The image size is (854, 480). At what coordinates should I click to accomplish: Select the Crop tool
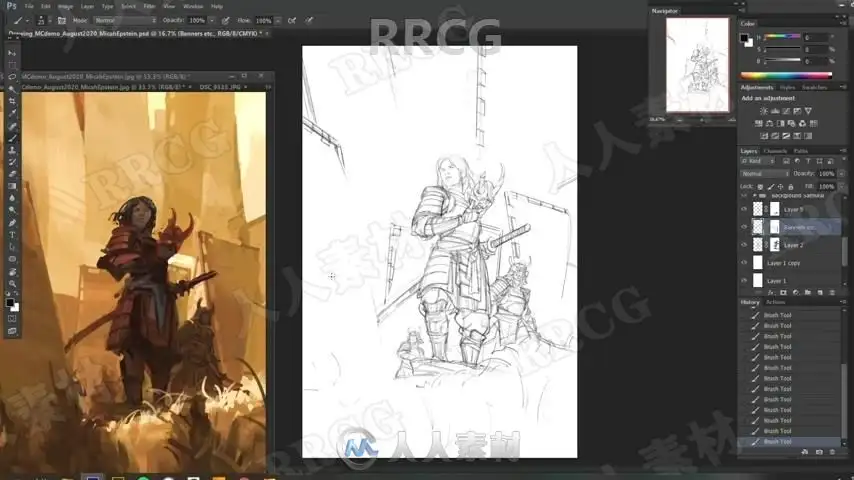click(x=12, y=101)
